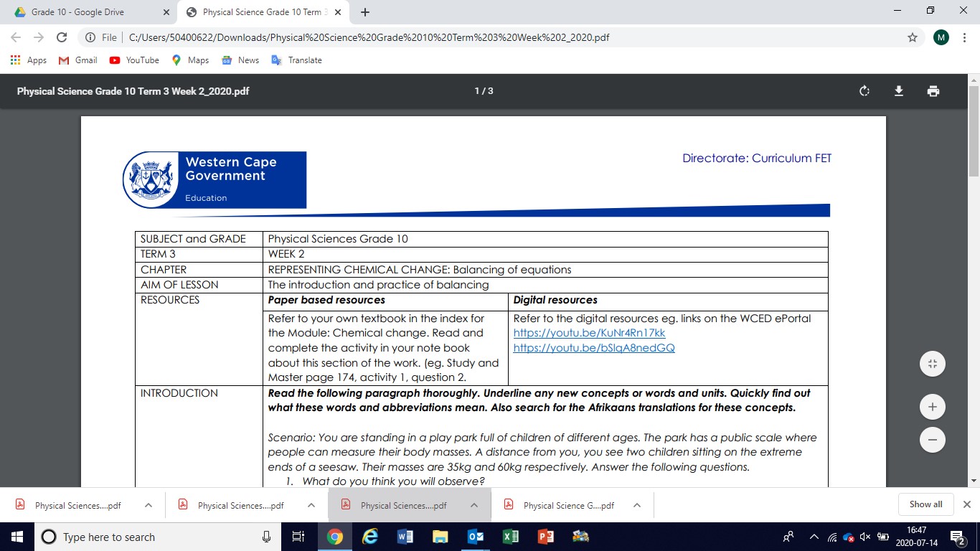The height and width of the screenshot is (551, 980).
Task: Expand options for Physical Science G....pdf
Action: tap(637, 505)
